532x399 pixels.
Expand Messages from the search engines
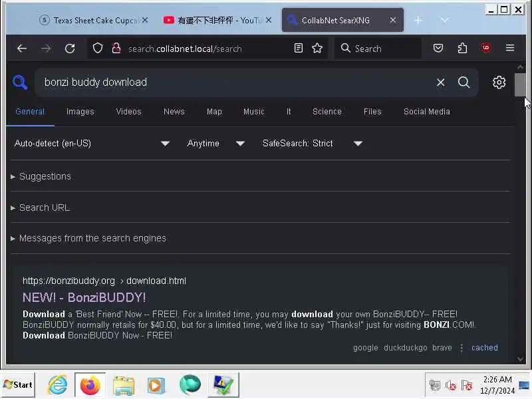point(89,239)
